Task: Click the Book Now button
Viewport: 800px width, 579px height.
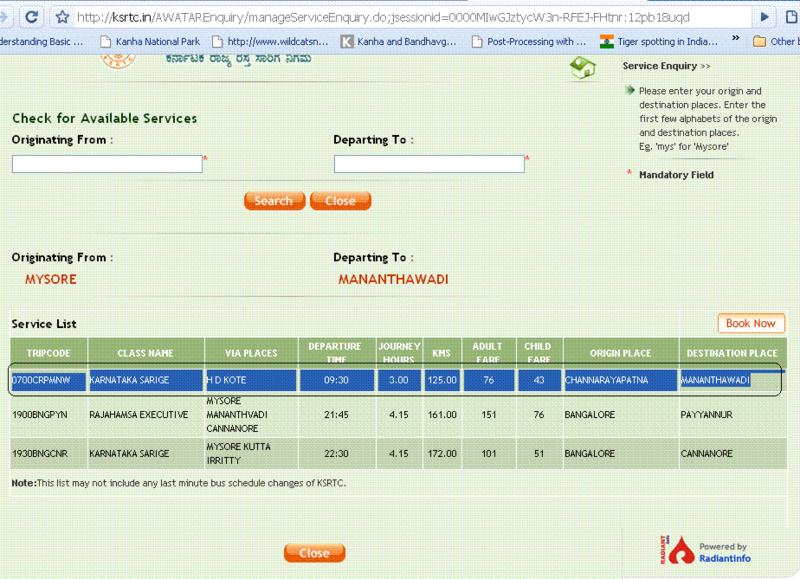Action: point(751,324)
